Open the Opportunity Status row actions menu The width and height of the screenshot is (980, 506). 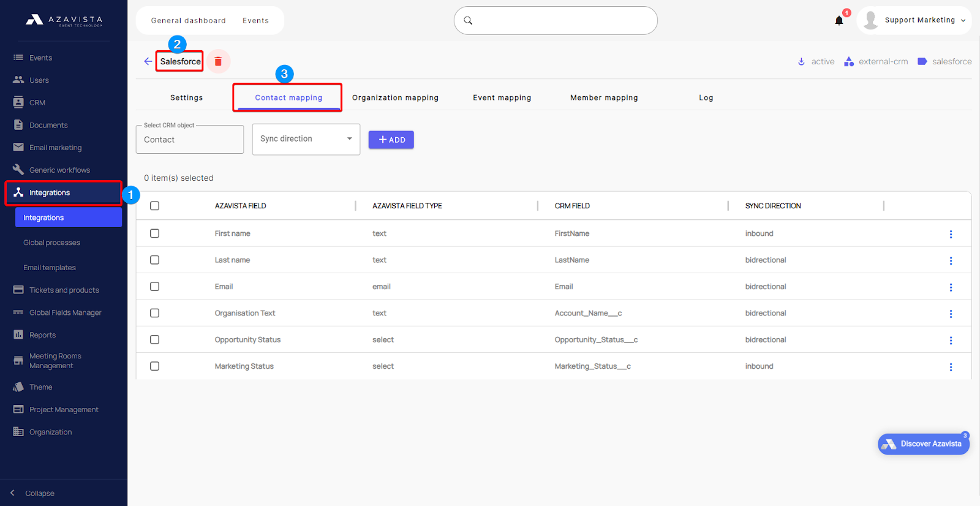pyautogui.click(x=951, y=340)
